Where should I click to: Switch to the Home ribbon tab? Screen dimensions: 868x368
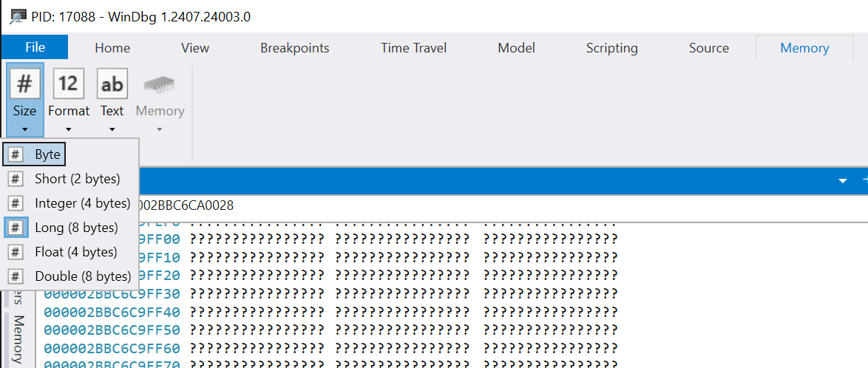point(112,48)
